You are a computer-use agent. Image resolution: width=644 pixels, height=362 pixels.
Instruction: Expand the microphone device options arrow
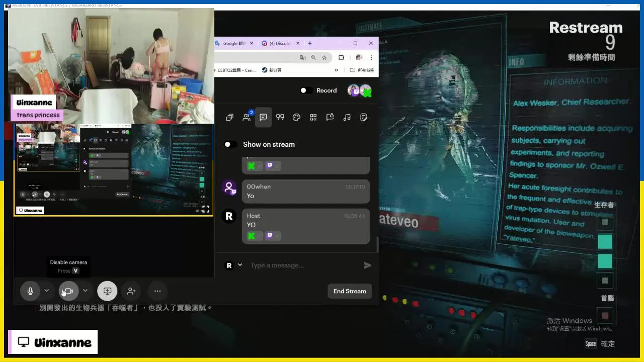point(47,291)
